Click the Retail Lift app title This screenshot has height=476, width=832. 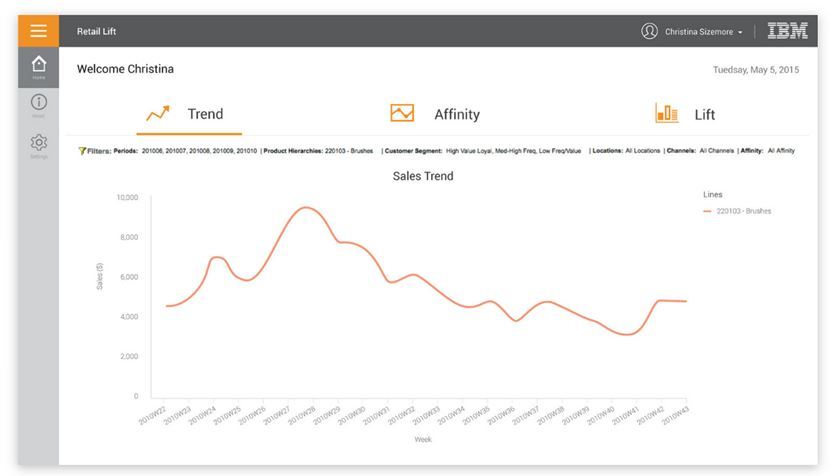(x=97, y=31)
